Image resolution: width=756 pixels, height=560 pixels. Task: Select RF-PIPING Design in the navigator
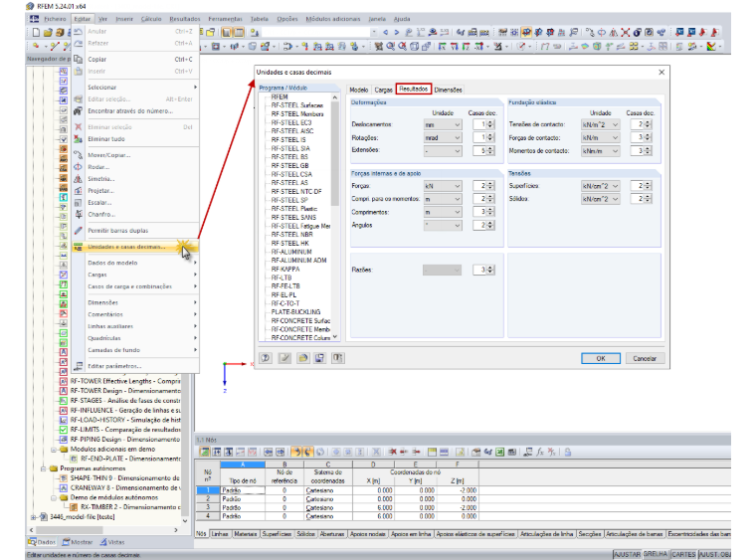pos(125,439)
